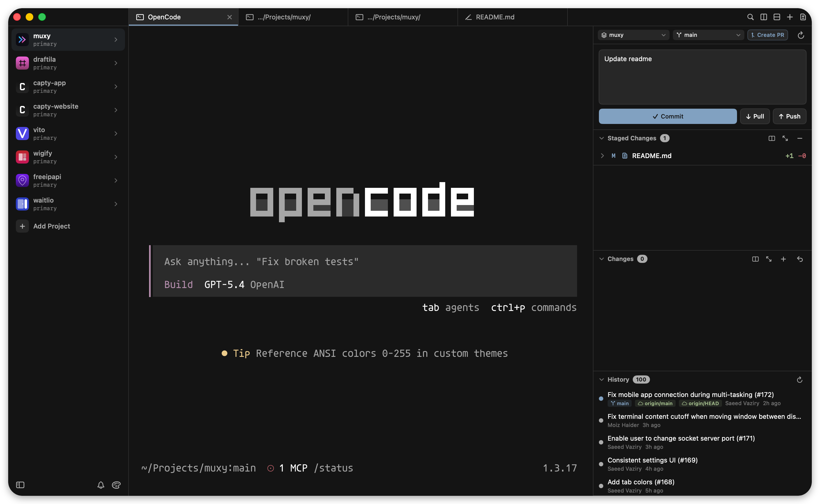820x504 pixels.
Task: Click README.md file name in Staged Changes
Action: pos(651,156)
